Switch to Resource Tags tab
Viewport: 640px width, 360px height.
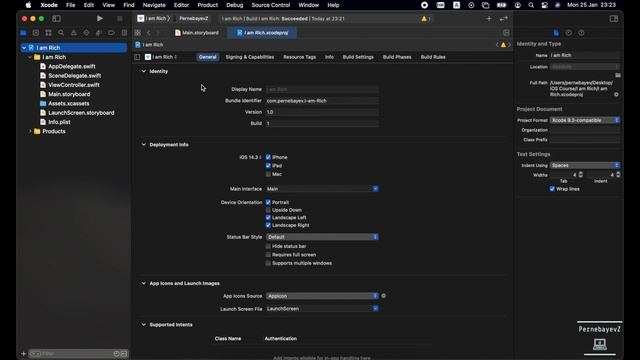coord(300,57)
